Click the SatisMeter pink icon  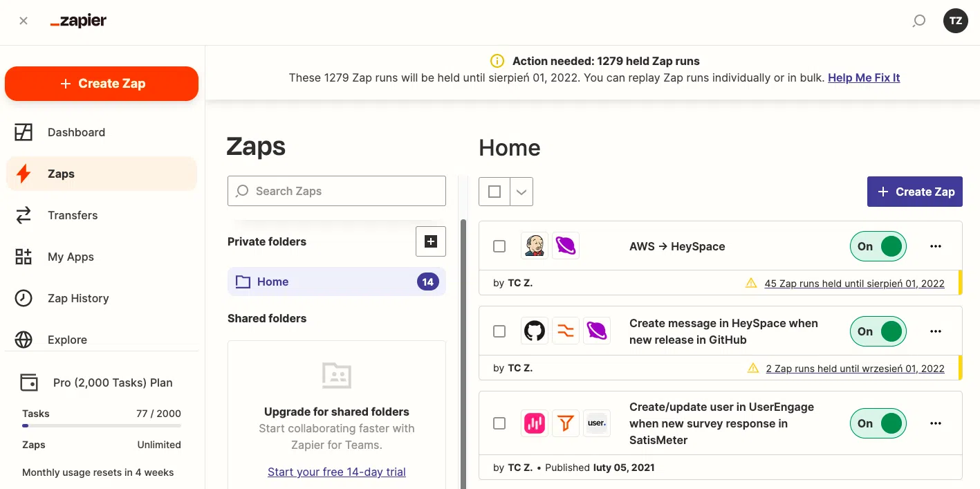(535, 423)
